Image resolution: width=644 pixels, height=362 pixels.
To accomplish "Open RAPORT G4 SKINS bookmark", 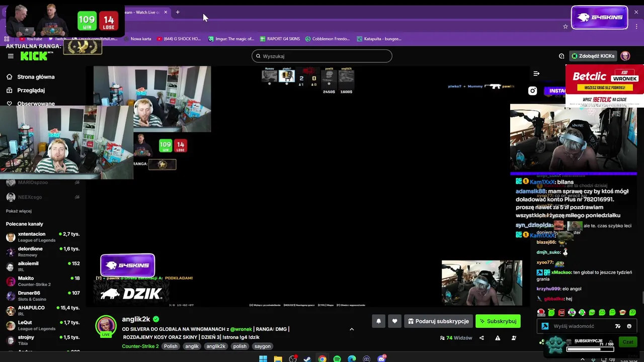I will [280, 39].
